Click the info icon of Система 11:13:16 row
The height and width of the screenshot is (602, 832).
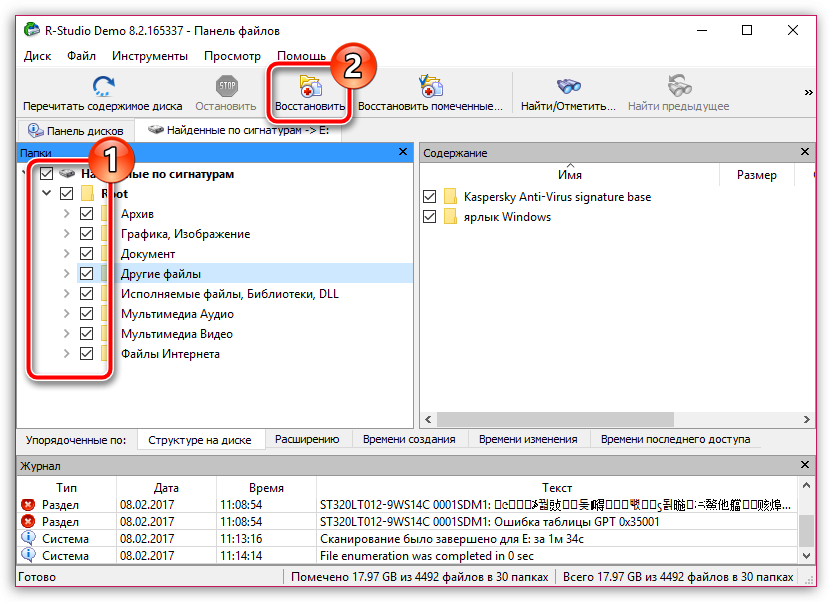28,538
